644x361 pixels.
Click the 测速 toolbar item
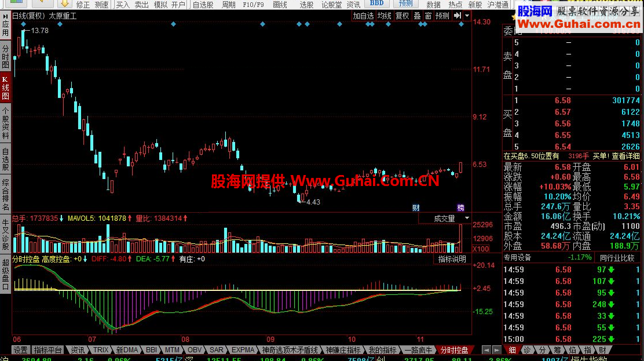coord(101,5)
